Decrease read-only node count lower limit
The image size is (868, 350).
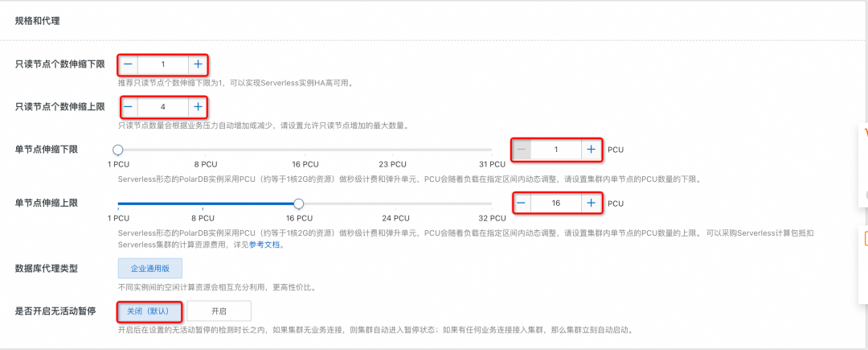pos(128,64)
